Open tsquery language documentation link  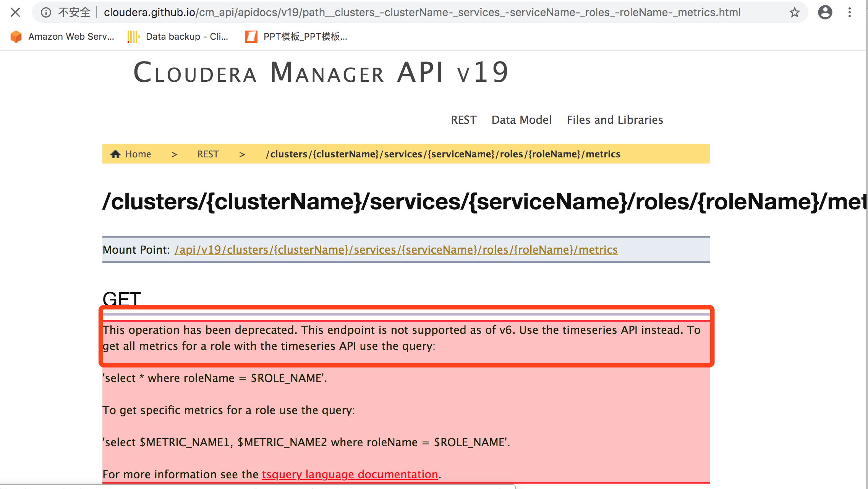tap(350, 474)
